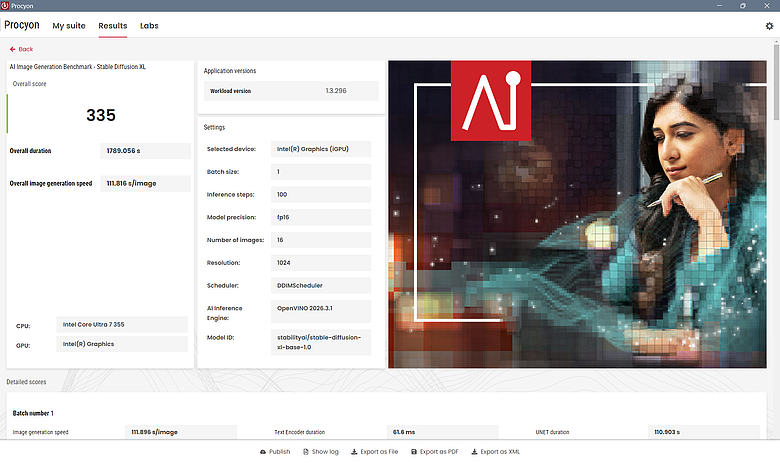Click the Show log button
This screenshot has width=780, height=463.
pos(321,452)
